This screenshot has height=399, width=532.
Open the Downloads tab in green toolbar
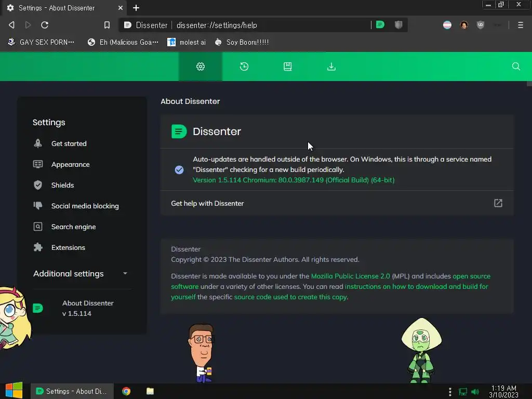pos(331,66)
